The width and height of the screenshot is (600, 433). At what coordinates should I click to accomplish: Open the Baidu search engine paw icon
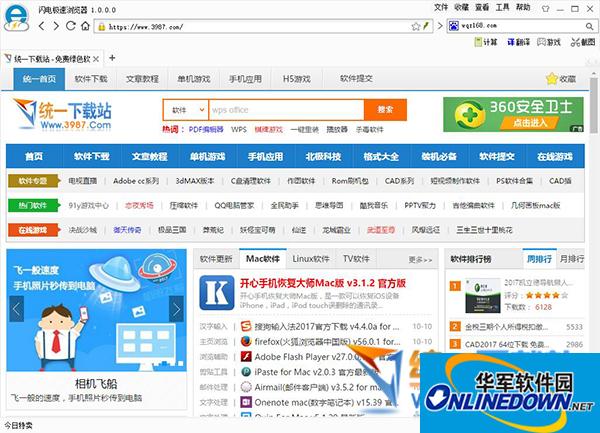454,26
